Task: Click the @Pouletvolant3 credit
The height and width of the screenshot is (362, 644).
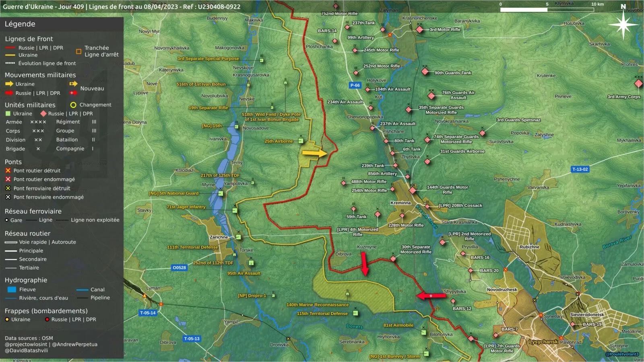Action: click(622, 354)
